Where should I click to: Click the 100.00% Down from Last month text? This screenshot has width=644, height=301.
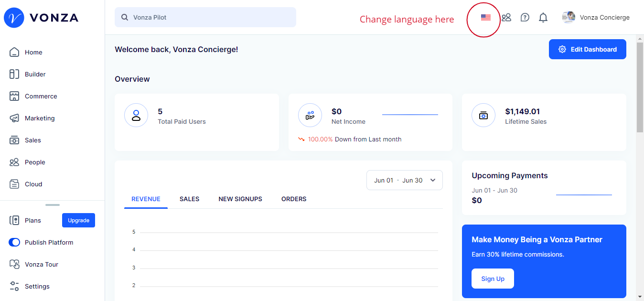(x=354, y=140)
